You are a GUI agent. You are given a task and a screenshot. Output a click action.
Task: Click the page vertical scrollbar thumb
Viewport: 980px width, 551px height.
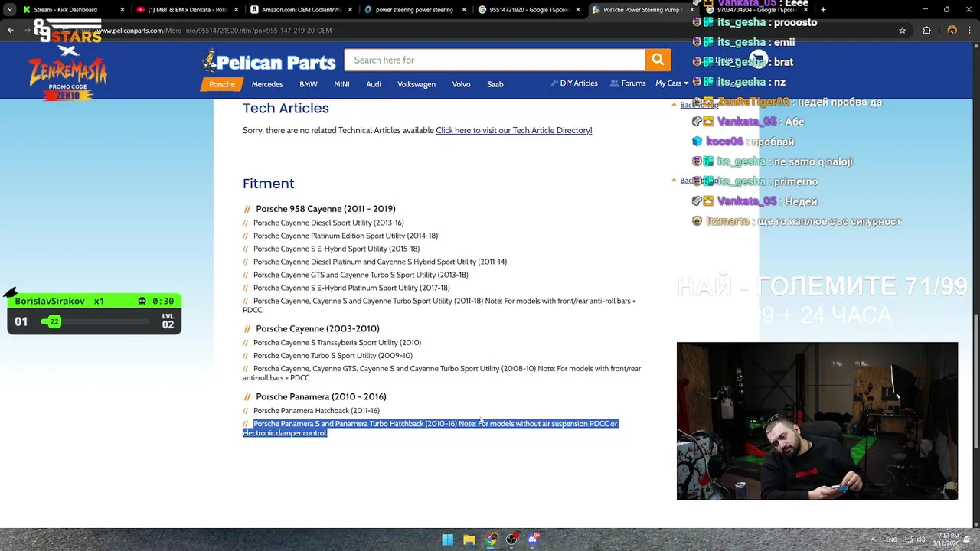[x=975, y=381]
